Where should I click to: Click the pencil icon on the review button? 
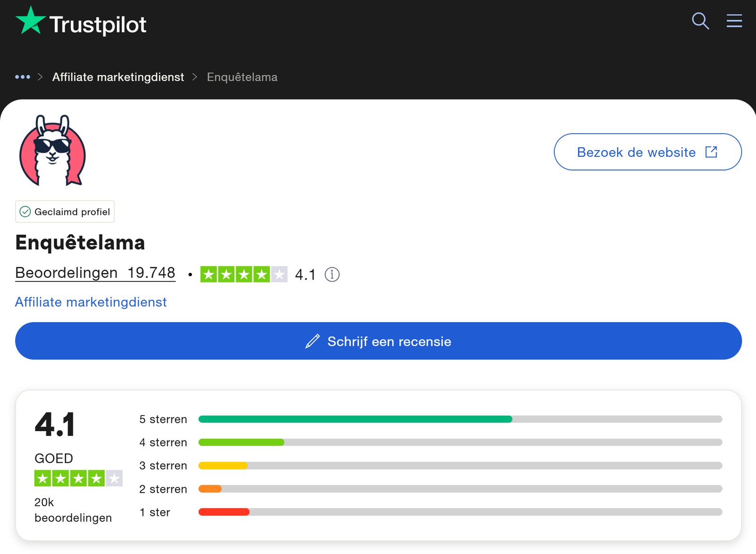point(312,341)
